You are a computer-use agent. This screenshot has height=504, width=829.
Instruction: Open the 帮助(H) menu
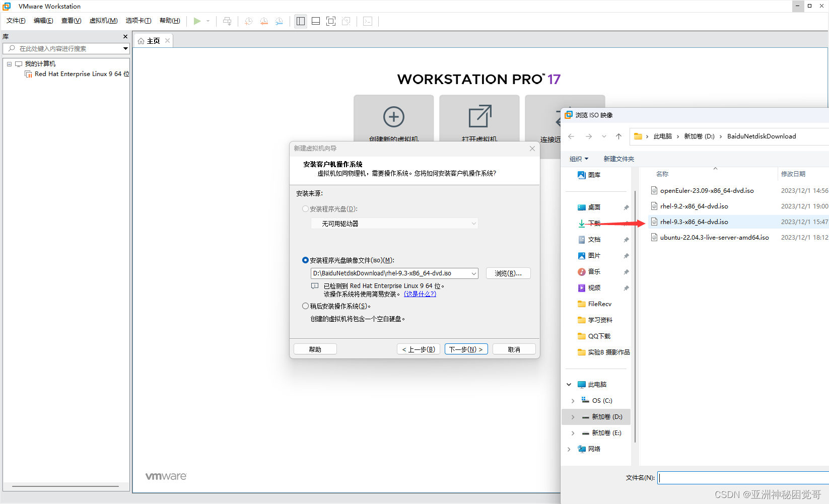pos(170,21)
